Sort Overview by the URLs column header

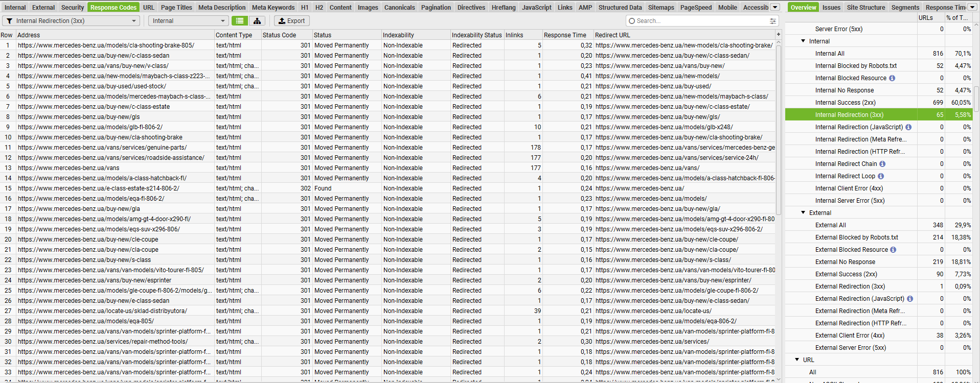coord(930,18)
